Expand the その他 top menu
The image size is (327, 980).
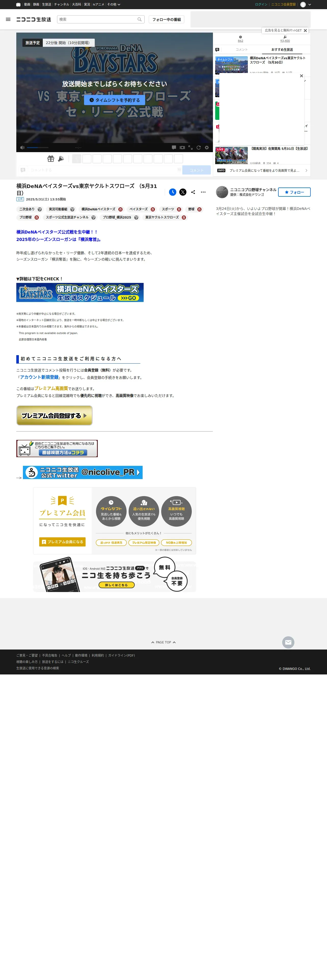(x=114, y=5)
